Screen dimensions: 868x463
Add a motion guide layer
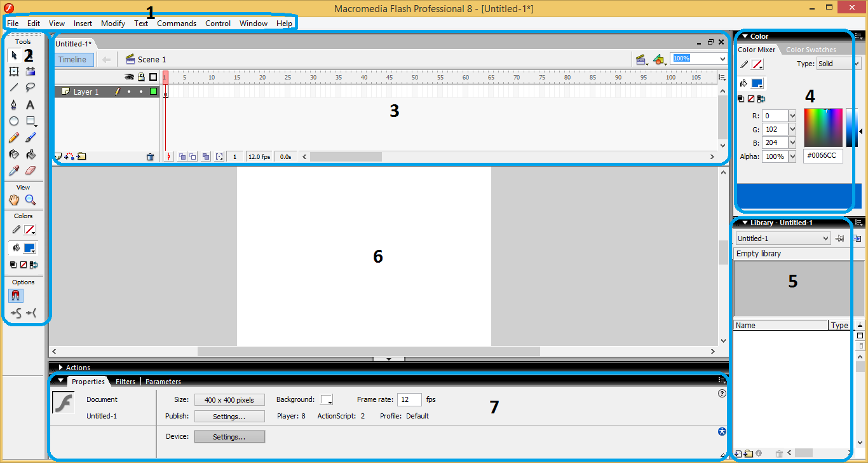[x=70, y=156]
